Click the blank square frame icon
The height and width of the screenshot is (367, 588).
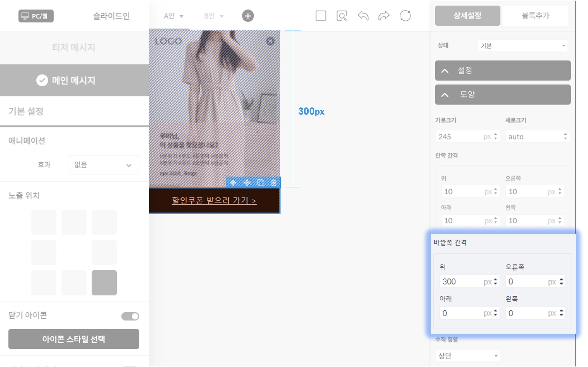pyautogui.click(x=321, y=16)
